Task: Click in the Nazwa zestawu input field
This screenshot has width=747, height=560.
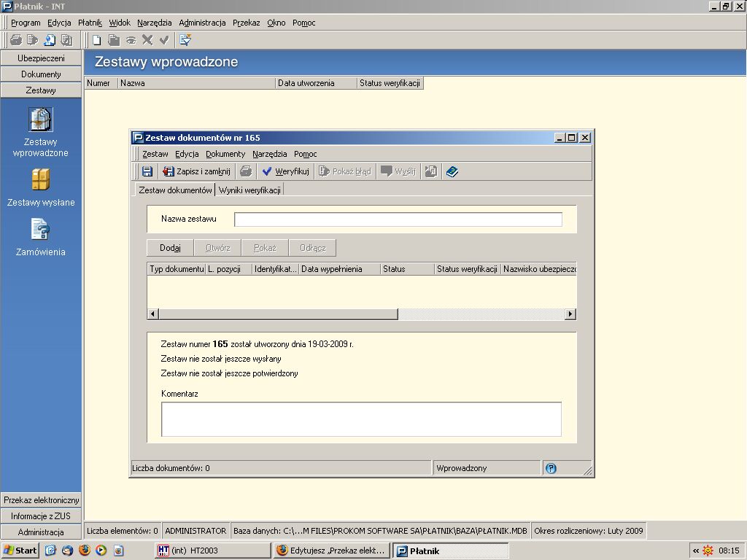Action: [398, 219]
